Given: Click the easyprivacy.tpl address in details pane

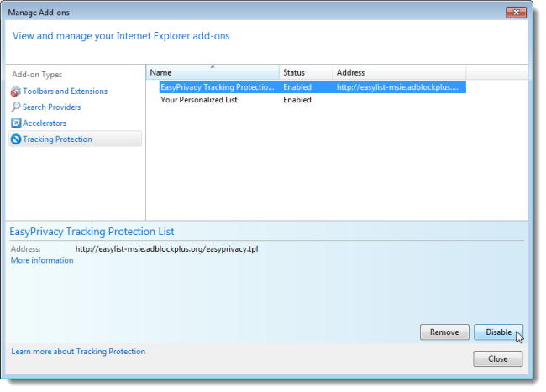Looking at the screenshot, I should click(166, 249).
